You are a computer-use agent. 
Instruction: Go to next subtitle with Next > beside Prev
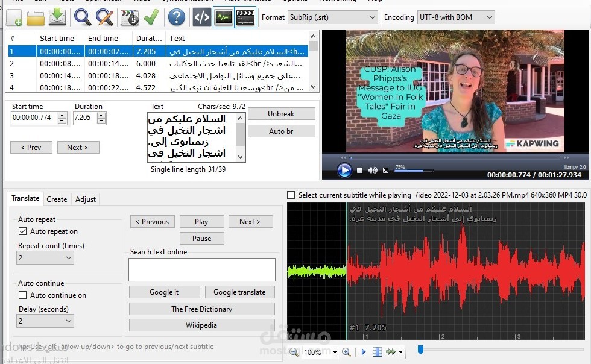pyautogui.click(x=78, y=147)
